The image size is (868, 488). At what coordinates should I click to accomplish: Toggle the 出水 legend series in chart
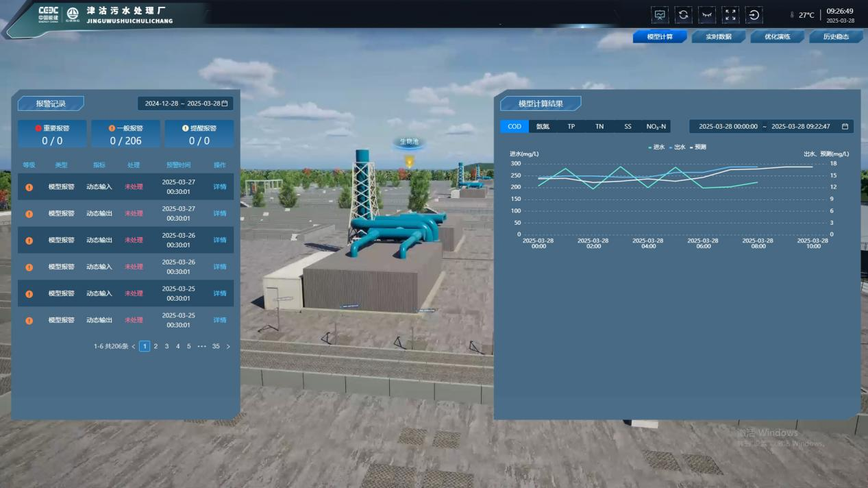677,147
